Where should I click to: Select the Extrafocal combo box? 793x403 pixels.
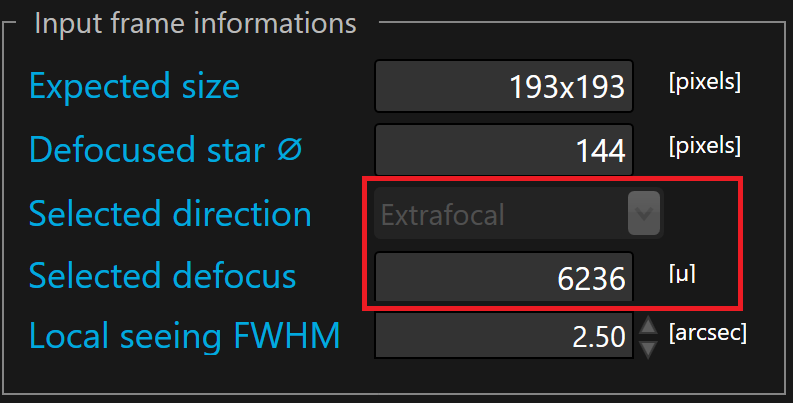pos(518,213)
